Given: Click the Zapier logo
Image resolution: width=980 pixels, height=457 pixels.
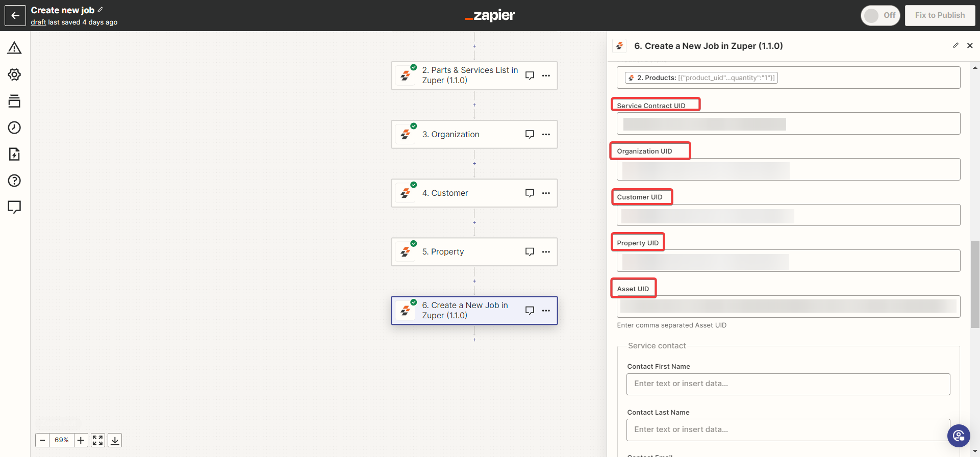Looking at the screenshot, I should [x=490, y=15].
